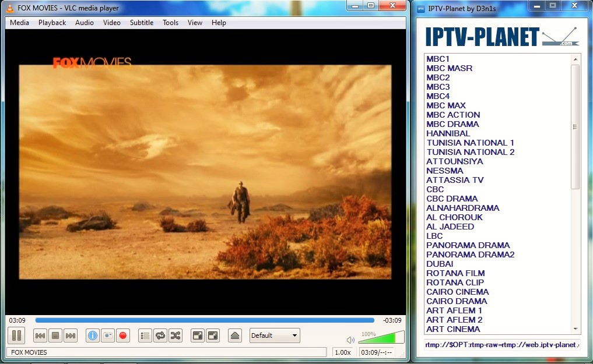Click the remaining time -03:09 label

click(x=392, y=320)
